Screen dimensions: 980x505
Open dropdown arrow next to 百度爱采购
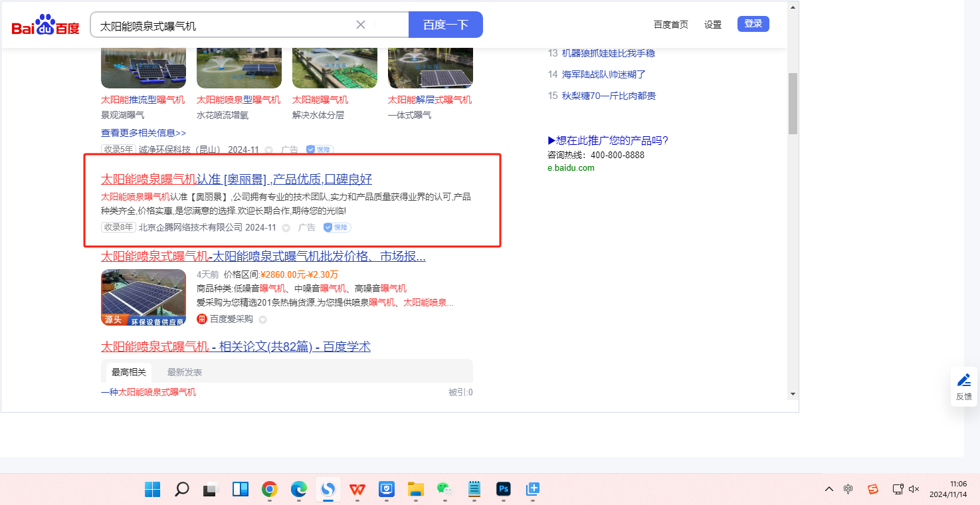tap(262, 320)
